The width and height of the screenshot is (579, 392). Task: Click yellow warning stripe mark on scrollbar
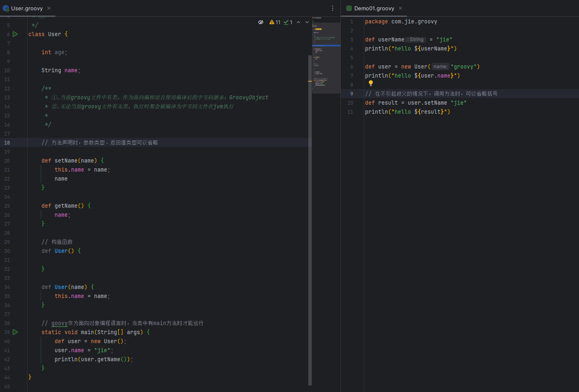(310, 81)
